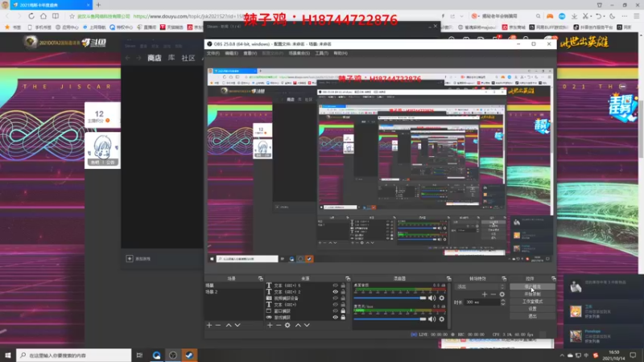Switch to Steam 商店 tab

pos(155,58)
